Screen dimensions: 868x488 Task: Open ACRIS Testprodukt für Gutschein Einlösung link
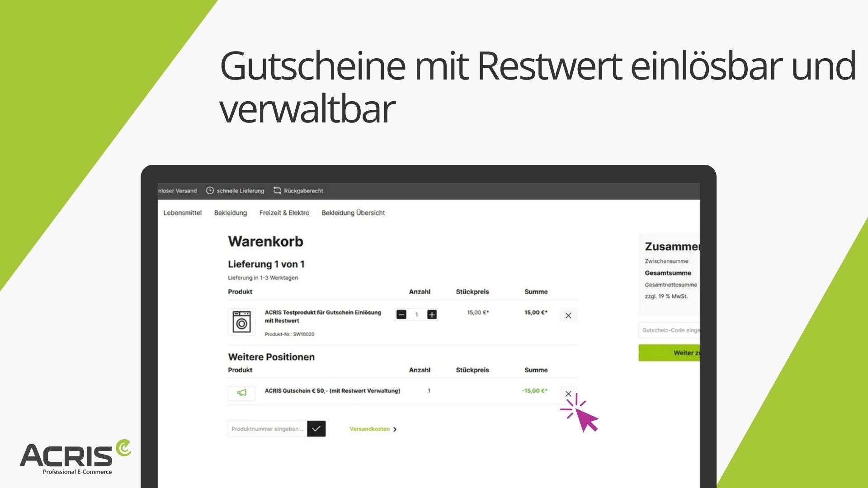click(x=323, y=316)
